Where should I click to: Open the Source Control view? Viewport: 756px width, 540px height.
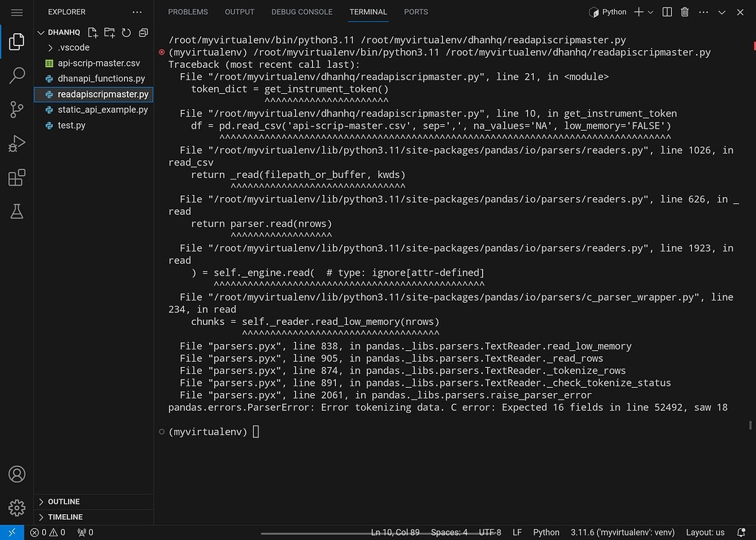[16, 109]
